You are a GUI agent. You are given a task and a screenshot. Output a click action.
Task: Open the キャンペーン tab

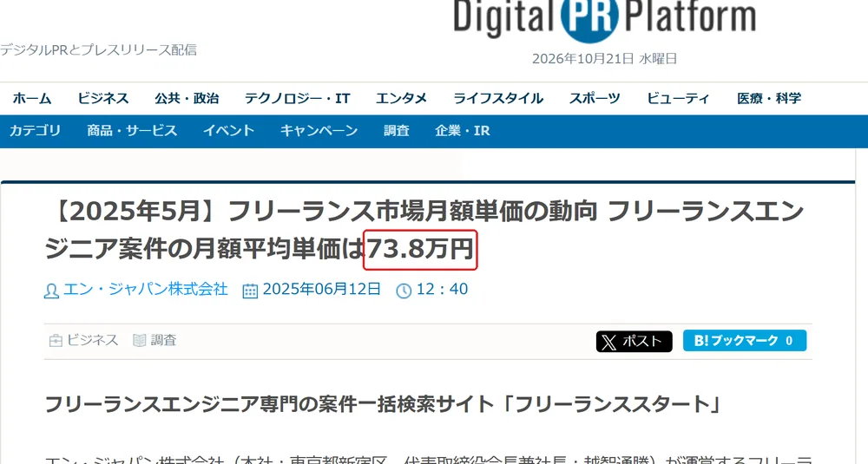click(x=319, y=130)
